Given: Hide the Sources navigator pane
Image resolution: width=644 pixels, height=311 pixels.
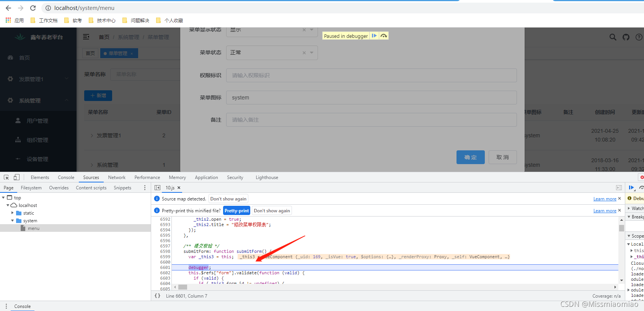Looking at the screenshot, I should click(x=157, y=188).
